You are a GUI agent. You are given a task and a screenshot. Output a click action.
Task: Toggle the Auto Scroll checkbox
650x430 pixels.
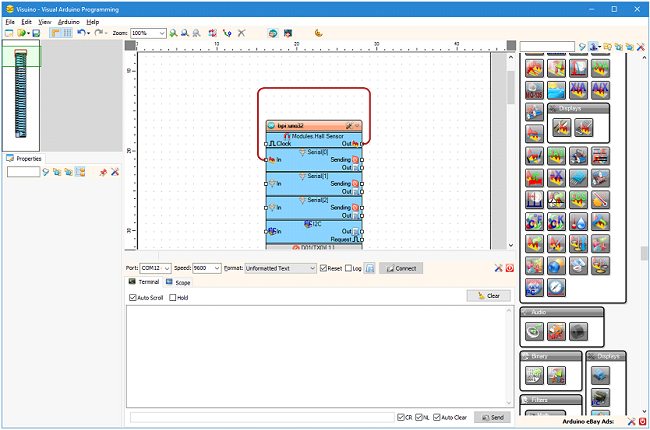point(133,297)
